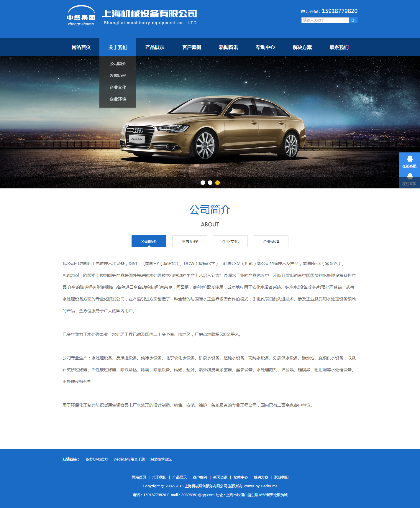The height and width of the screenshot is (508, 420).
Task: Open 帮助中心 in main navigation
Action: [x=265, y=47]
